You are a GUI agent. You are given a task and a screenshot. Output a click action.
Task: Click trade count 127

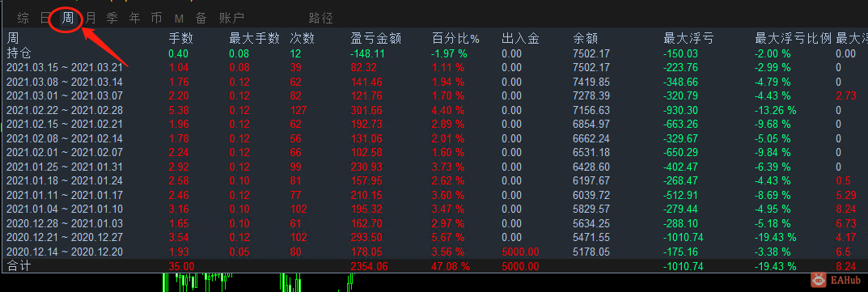pos(299,110)
